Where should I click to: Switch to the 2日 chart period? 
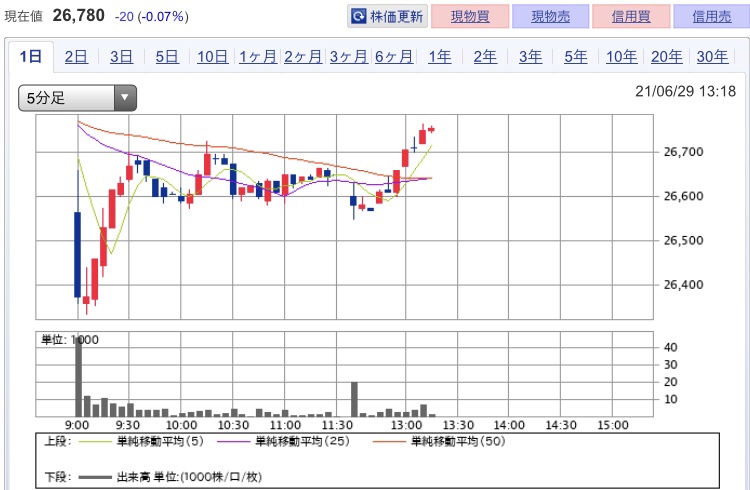point(76,56)
